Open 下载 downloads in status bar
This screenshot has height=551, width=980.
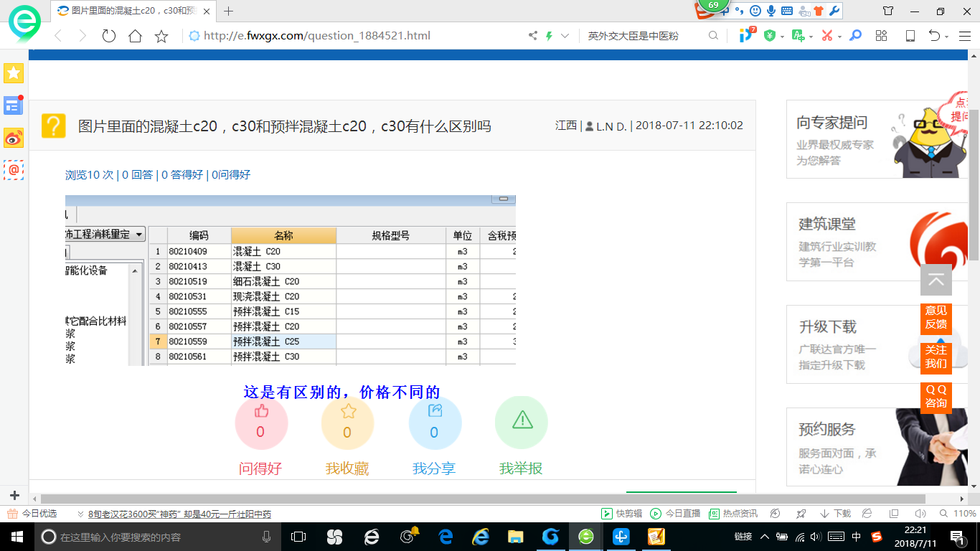(835, 514)
